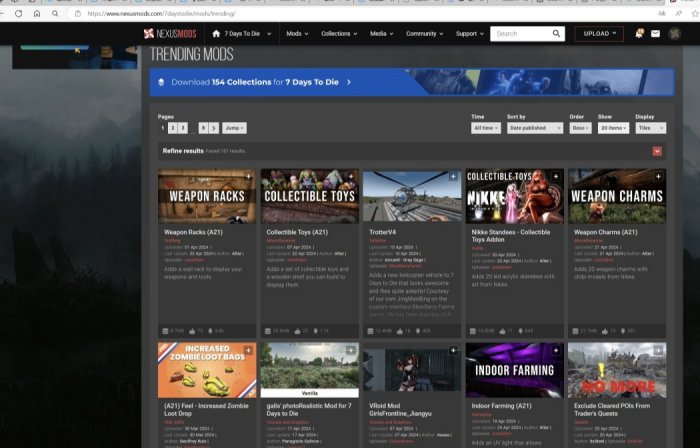Click the file size icon on TrotterV4 tile
Screen dimensions: 700x448
click(370, 331)
